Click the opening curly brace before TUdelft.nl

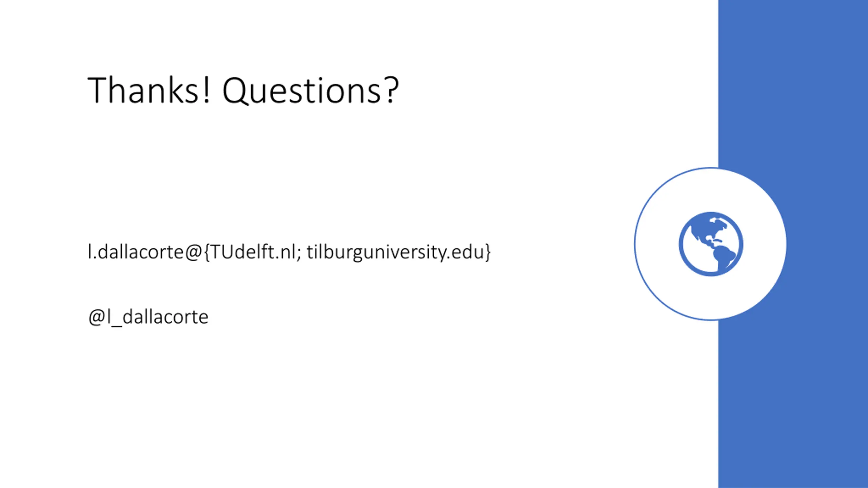(x=207, y=252)
